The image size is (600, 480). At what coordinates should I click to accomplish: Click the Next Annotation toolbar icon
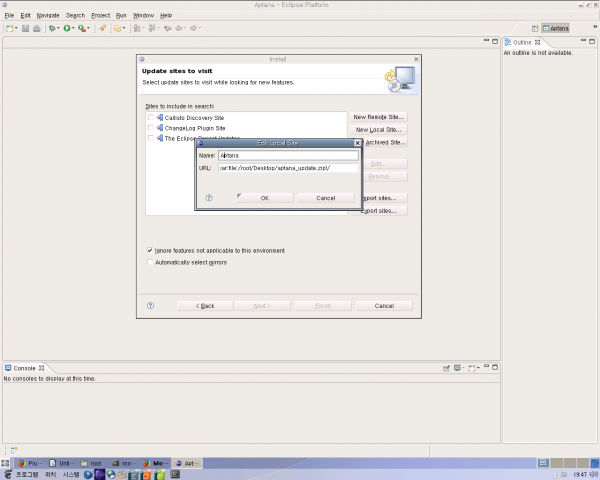pyautogui.click(x=137, y=28)
